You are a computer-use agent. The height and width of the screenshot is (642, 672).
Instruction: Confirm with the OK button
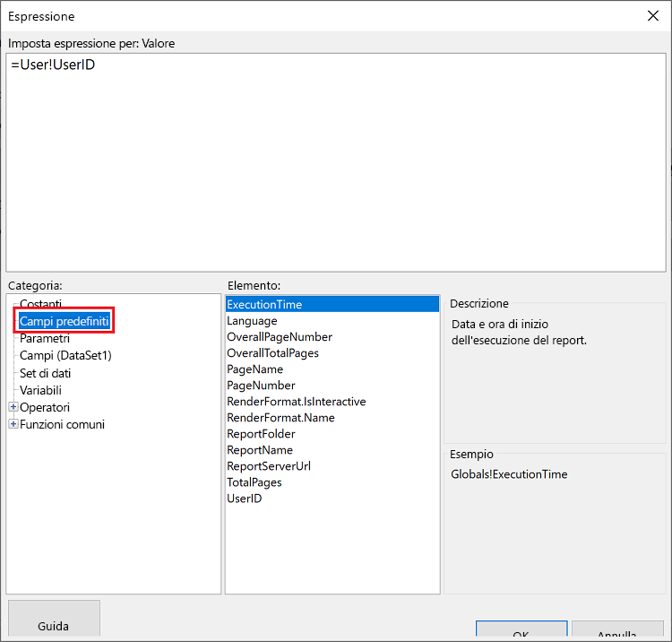[x=521, y=629]
